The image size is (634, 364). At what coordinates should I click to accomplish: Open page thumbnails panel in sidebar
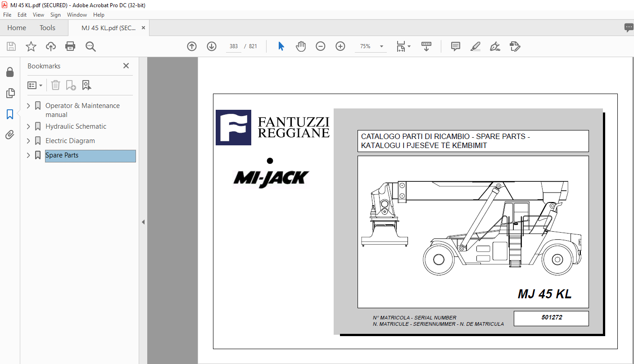[10, 93]
